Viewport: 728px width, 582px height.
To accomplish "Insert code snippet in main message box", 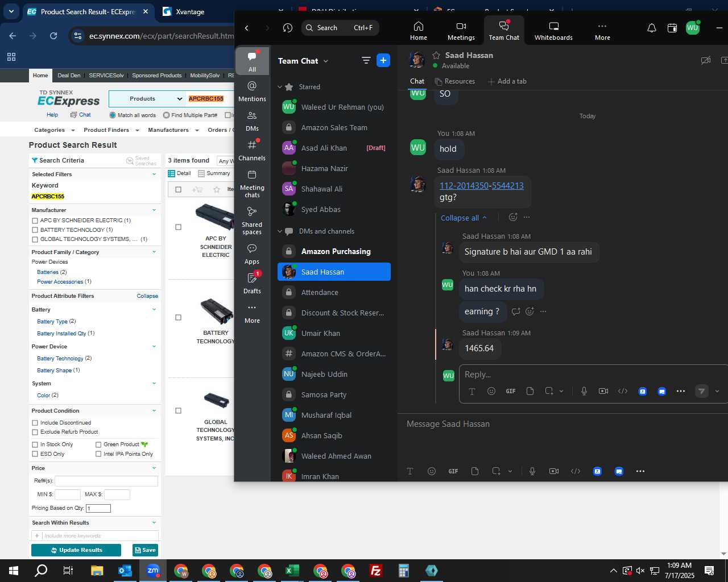I will (x=576, y=471).
